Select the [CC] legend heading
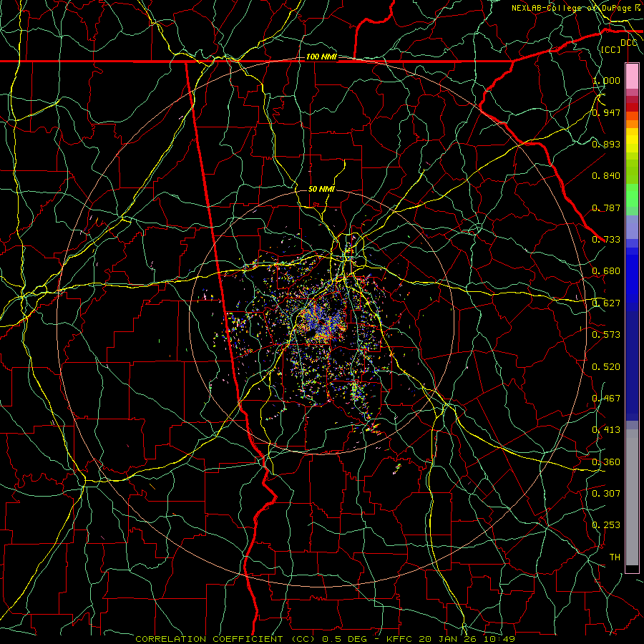 tap(611, 49)
